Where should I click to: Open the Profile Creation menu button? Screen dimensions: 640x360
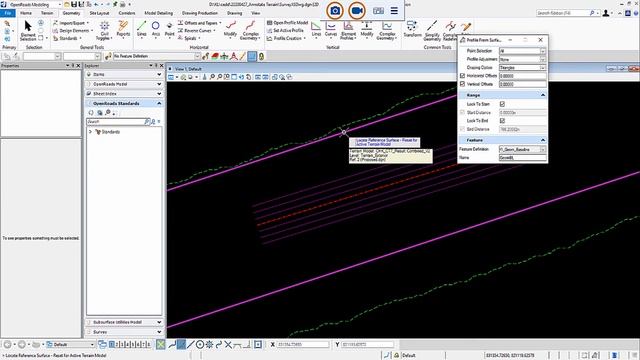coord(287,38)
